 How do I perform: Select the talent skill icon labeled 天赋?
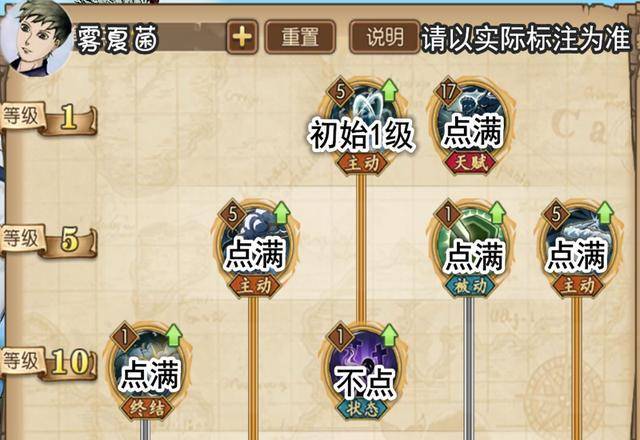[x=471, y=124]
